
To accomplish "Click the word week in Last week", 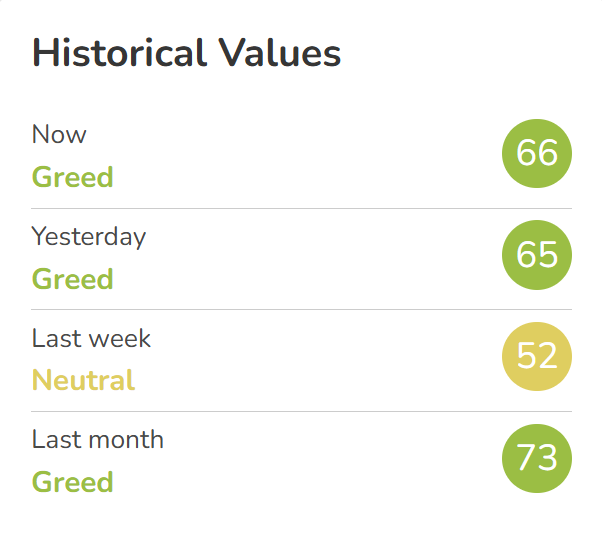I will click(x=118, y=338).
